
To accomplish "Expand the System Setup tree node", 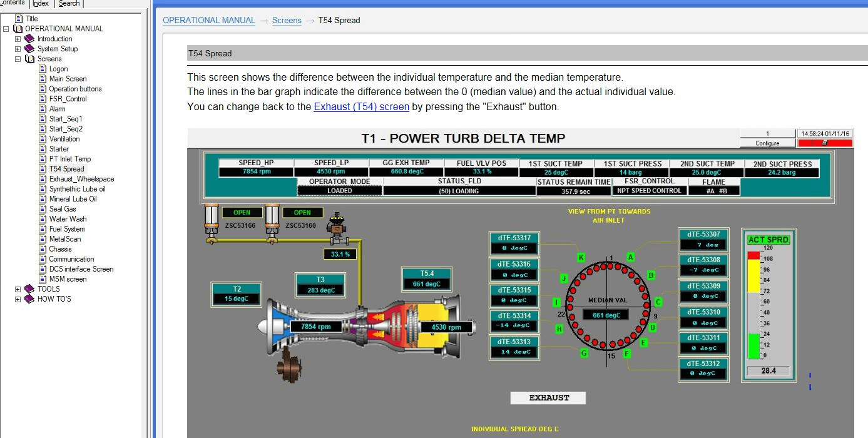I will click(x=19, y=48).
